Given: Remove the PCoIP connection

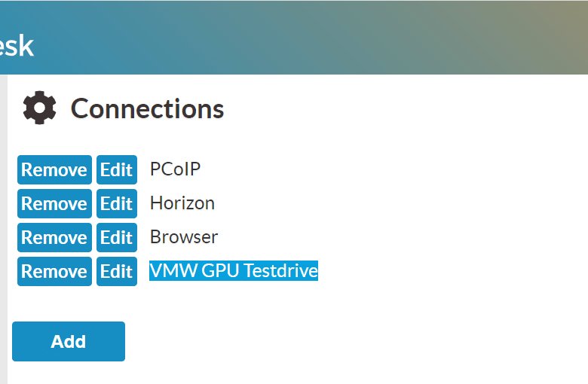Looking at the screenshot, I should (54, 169).
